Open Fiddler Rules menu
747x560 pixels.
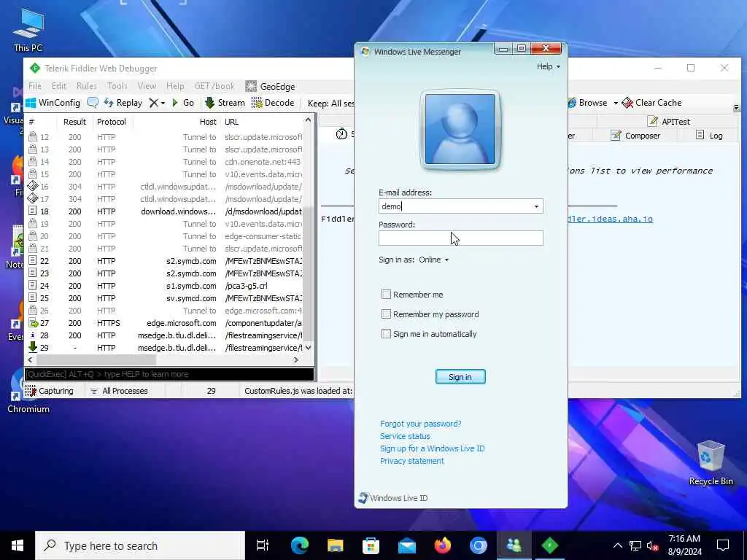pos(86,86)
